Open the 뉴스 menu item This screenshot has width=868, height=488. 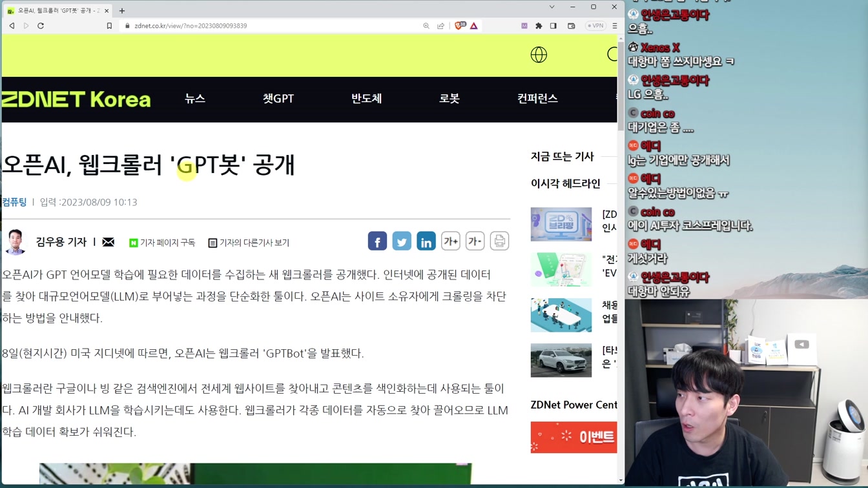pos(195,99)
